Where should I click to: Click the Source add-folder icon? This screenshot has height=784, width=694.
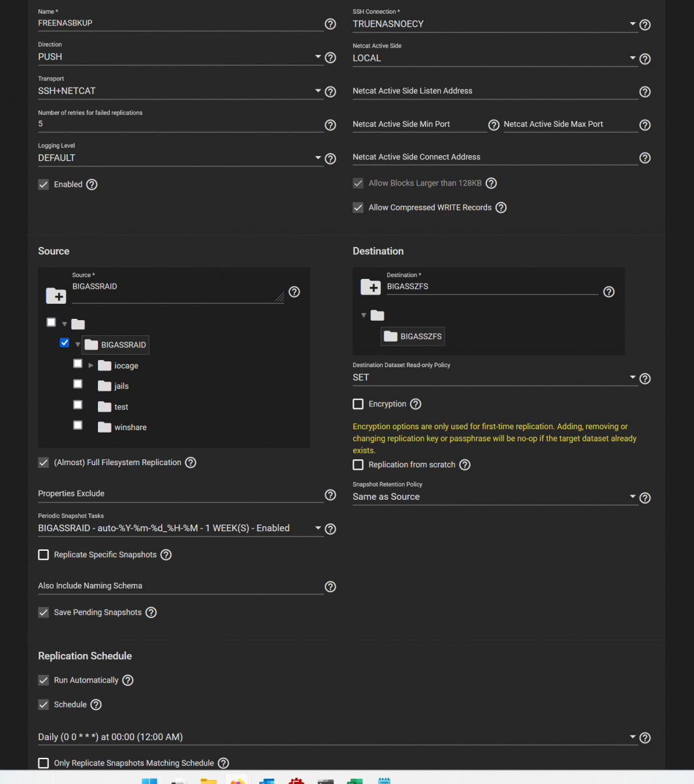(x=56, y=296)
